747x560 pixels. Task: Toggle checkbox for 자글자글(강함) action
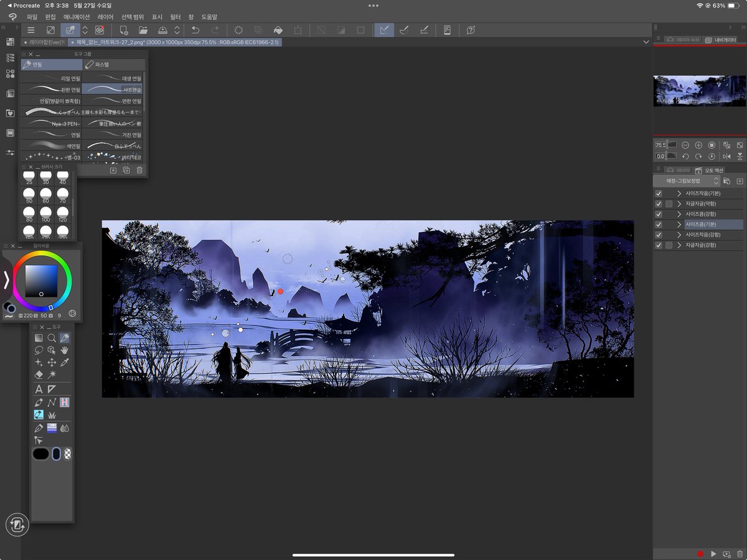(659, 245)
